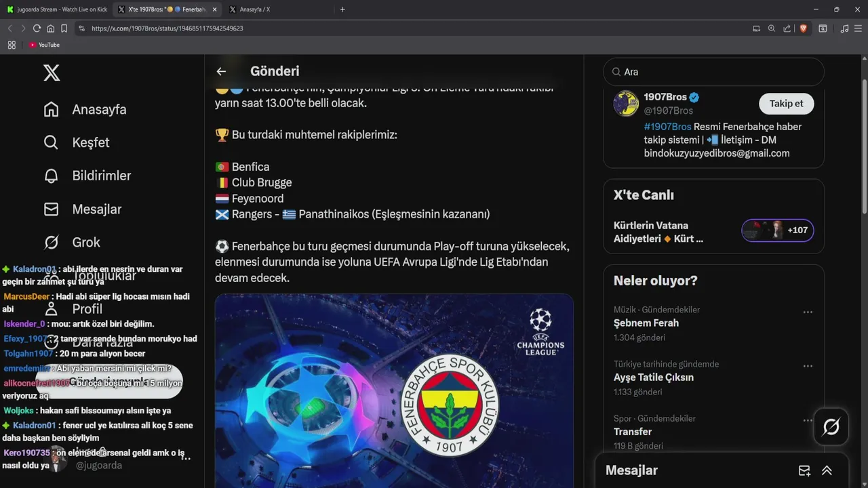Image resolution: width=868 pixels, height=488 pixels.
Task: Click the Ara search field
Action: [x=713, y=72]
